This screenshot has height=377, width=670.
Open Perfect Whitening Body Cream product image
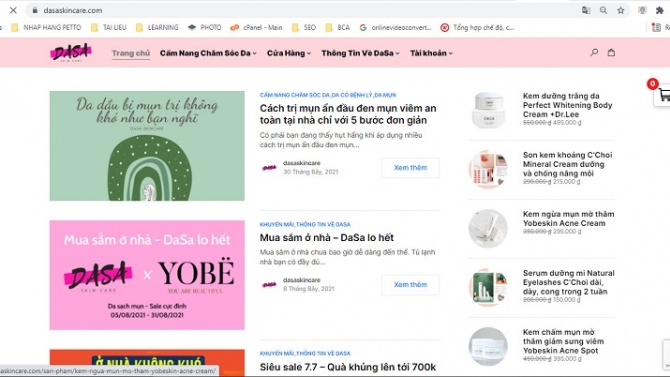[x=488, y=110]
